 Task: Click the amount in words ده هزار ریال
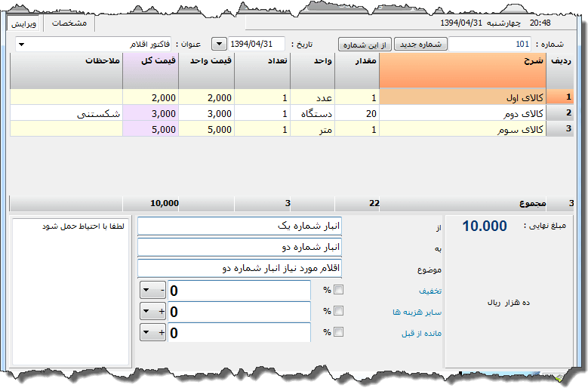tap(509, 303)
